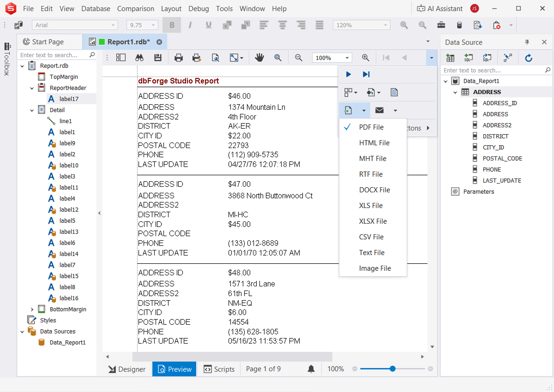Select Image File export option
Image resolution: width=554 pixels, height=392 pixels.
click(x=373, y=268)
